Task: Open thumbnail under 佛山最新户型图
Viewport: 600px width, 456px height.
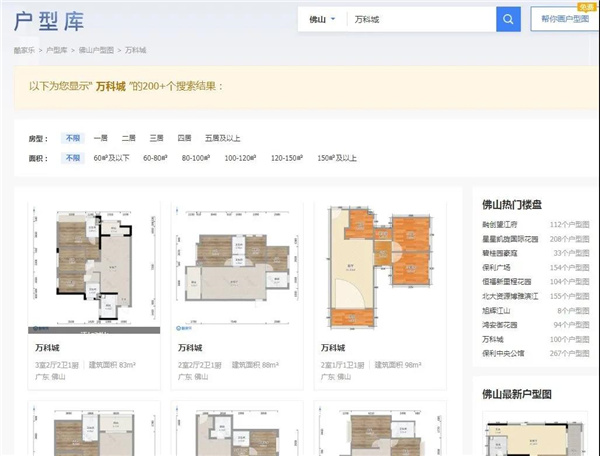Action: [535, 434]
